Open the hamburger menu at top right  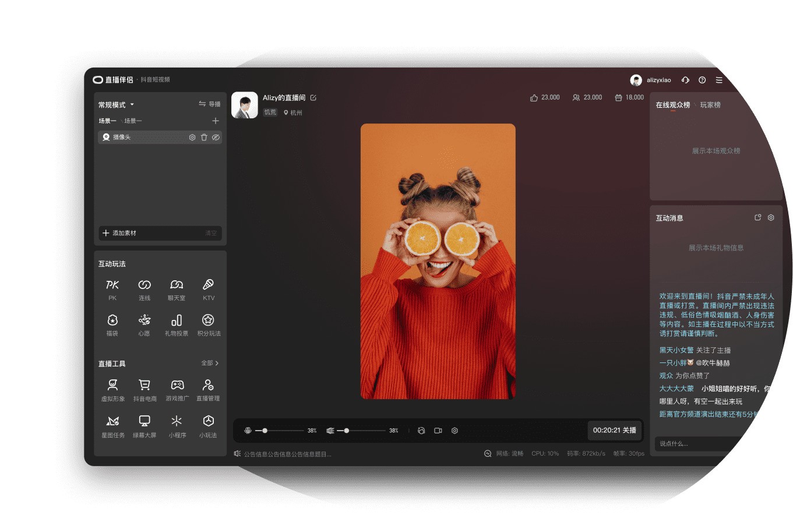pyautogui.click(x=719, y=80)
